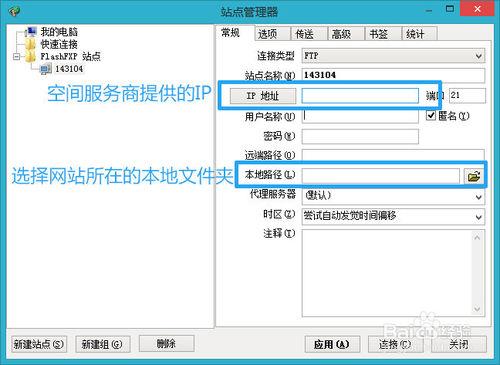Click the 143104 site icon in tree
The height and width of the screenshot is (365, 500).
point(45,69)
